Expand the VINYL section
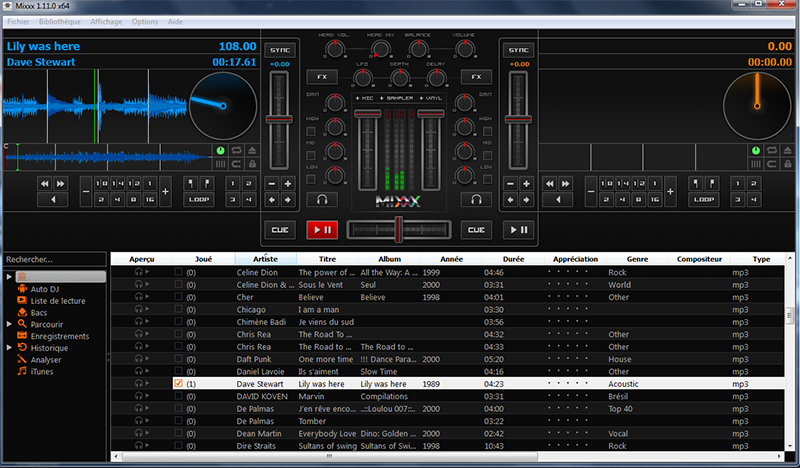This screenshot has width=800, height=468. pyautogui.click(x=431, y=98)
